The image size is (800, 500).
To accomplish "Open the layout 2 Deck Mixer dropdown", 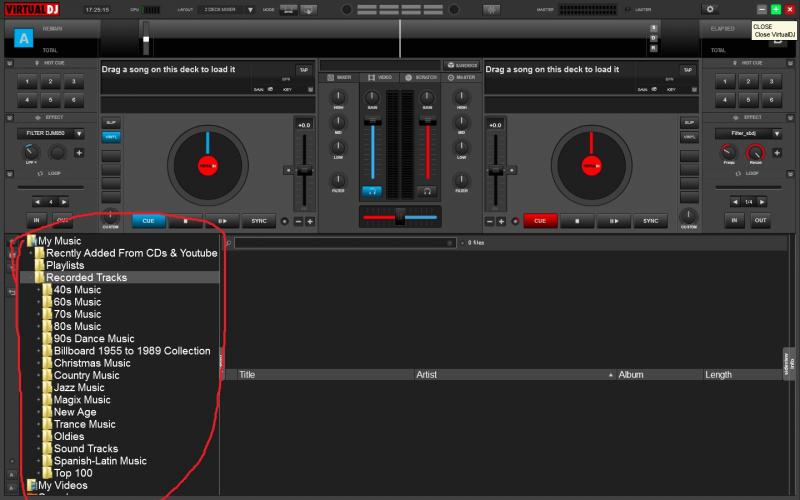I will click(250, 10).
